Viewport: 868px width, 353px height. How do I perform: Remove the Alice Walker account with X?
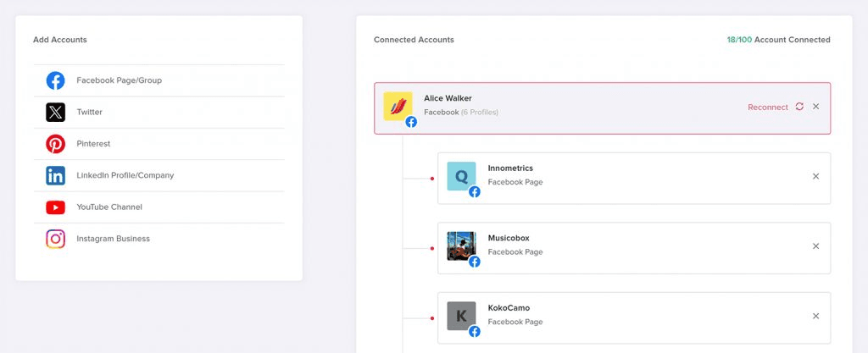816,107
